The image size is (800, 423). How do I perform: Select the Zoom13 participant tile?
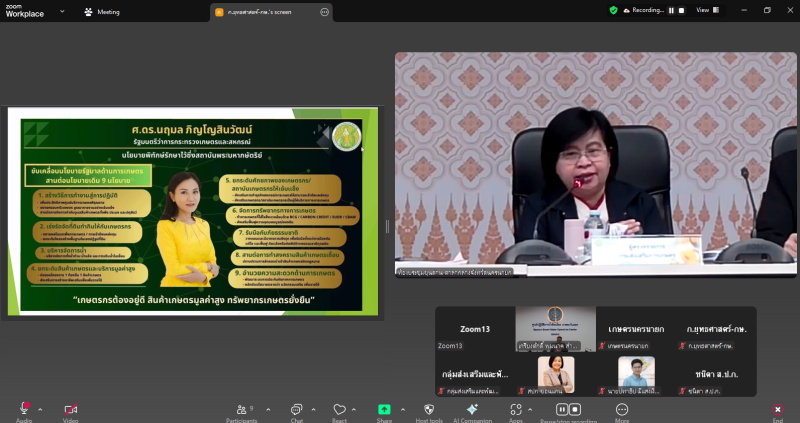click(475, 329)
